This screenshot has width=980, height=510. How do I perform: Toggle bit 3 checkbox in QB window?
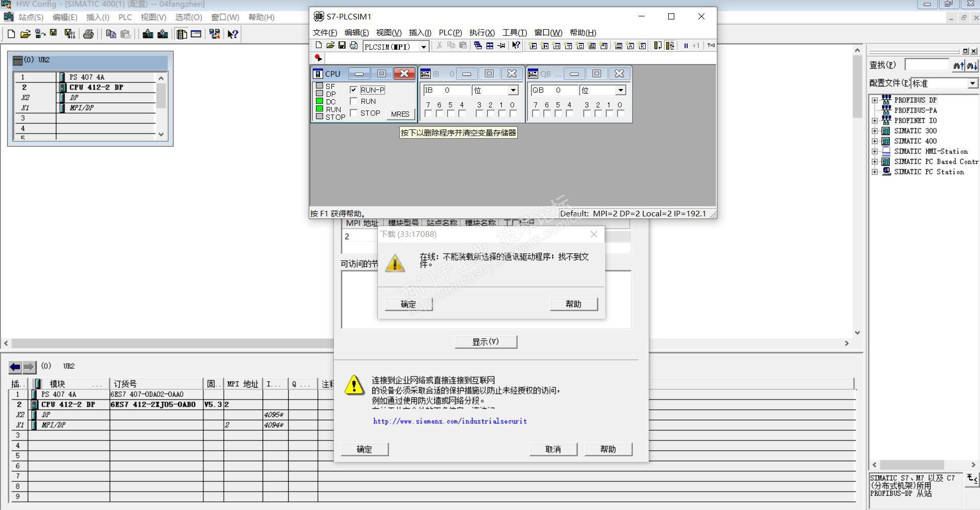[587, 114]
